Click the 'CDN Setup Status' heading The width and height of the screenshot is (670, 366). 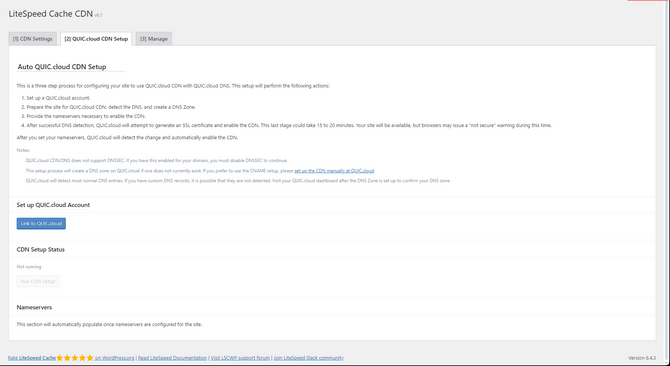click(x=41, y=249)
